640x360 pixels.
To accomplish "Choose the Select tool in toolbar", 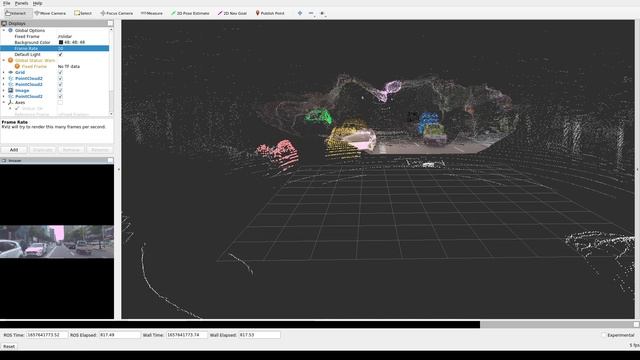I will [83, 13].
